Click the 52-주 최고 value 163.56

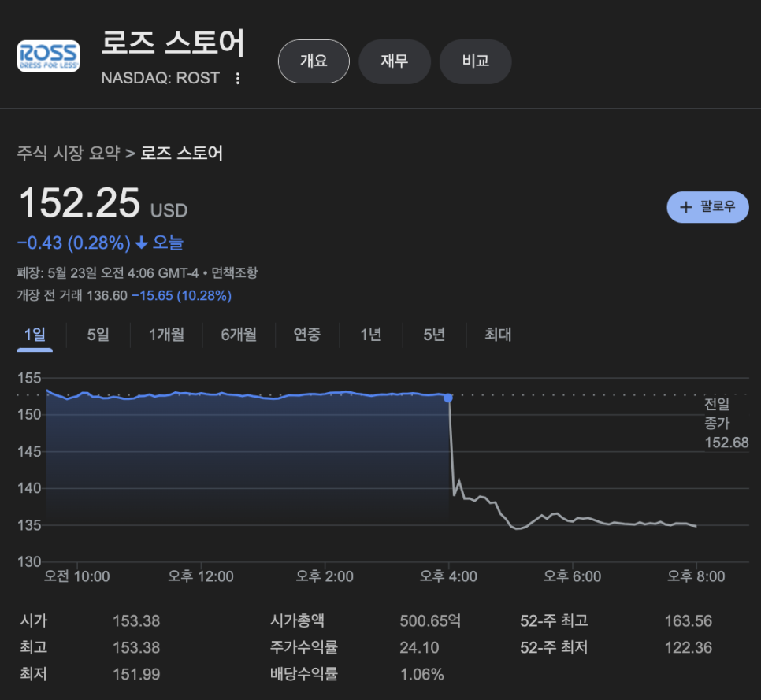(689, 621)
